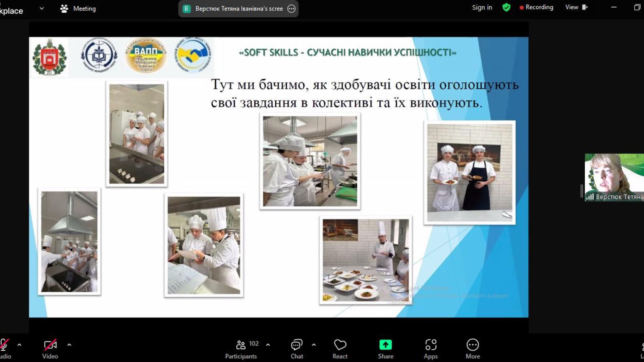Open the Participants panel icon
The height and width of the screenshot is (362, 644).
pos(240,345)
